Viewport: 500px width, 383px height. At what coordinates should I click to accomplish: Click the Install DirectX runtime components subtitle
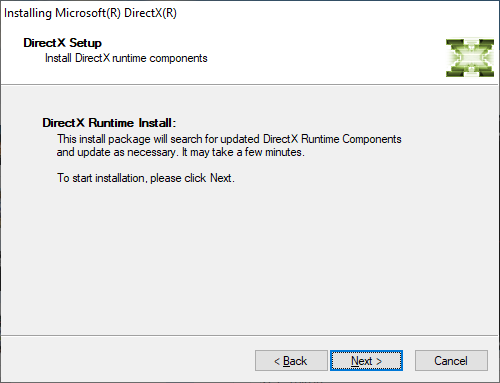tap(126, 58)
